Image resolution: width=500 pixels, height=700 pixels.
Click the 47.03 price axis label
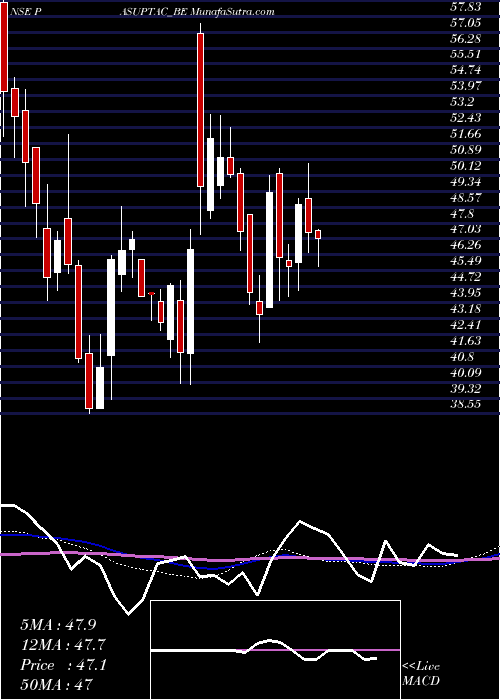tap(467, 229)
